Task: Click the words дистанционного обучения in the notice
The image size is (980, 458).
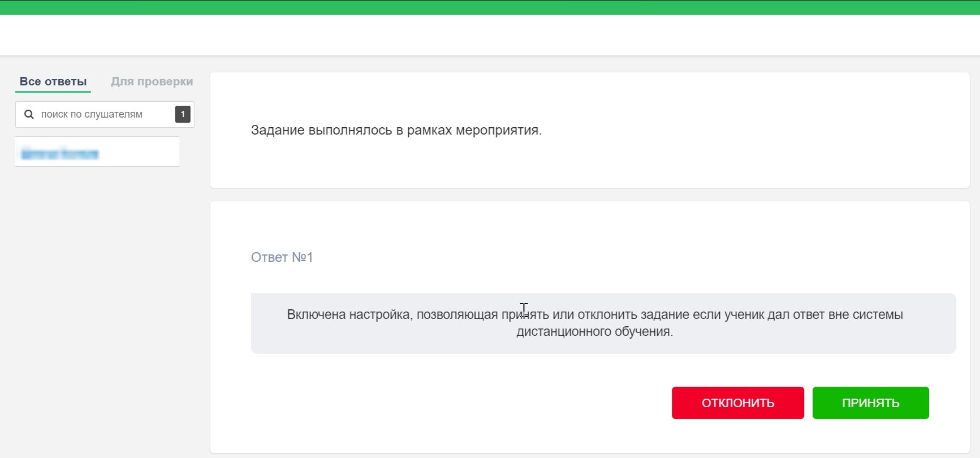Action: click(594, 332)
